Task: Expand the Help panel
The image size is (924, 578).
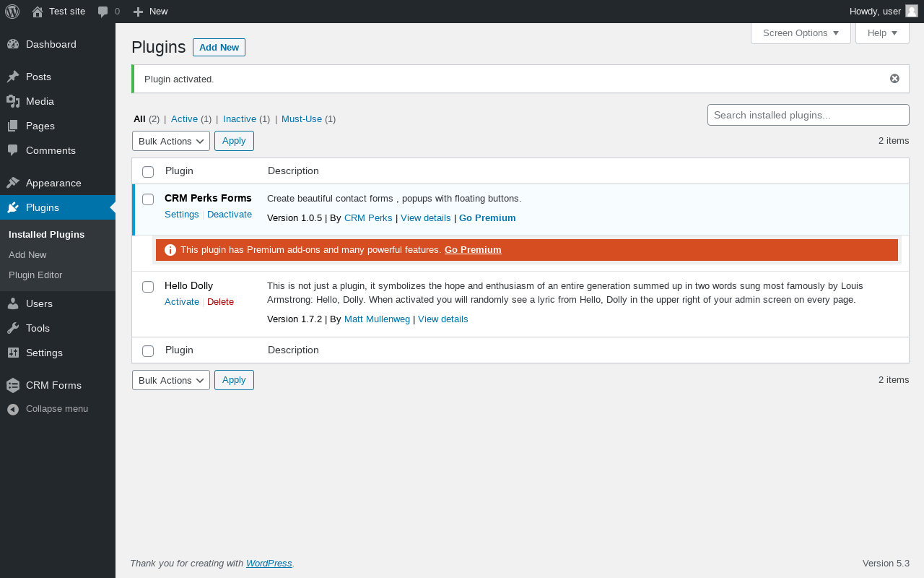Action: click(x=882, y=33)
